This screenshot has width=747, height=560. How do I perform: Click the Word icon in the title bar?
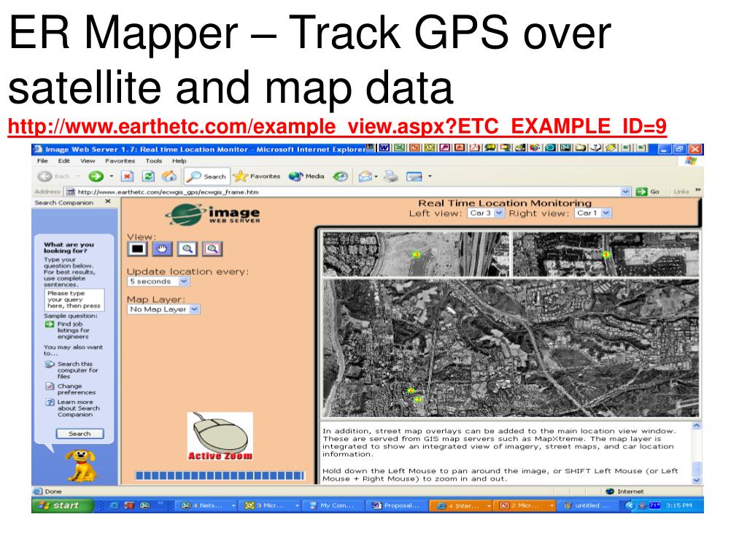[x=384, y=148]
